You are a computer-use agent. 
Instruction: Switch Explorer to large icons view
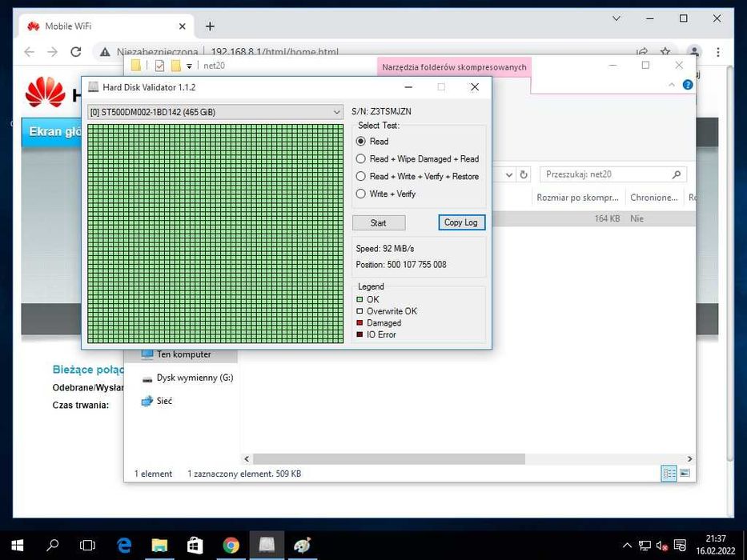pos(685,474)
